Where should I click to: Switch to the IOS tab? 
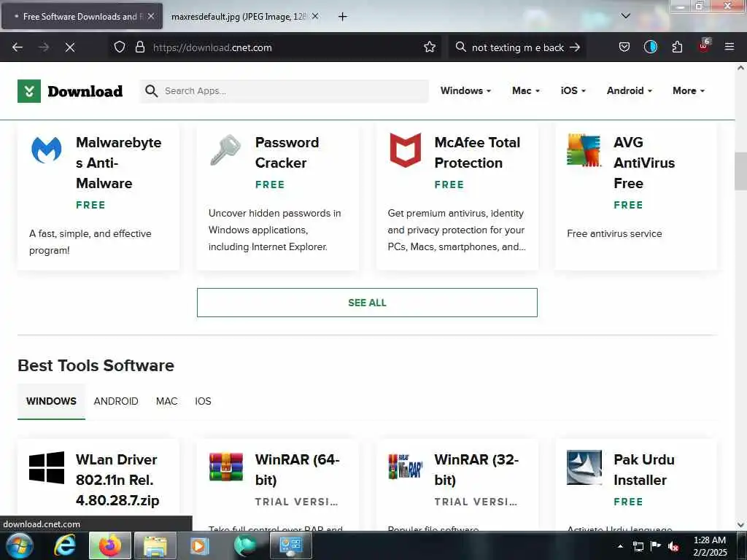pyautogui.click(x=203, y=401)
